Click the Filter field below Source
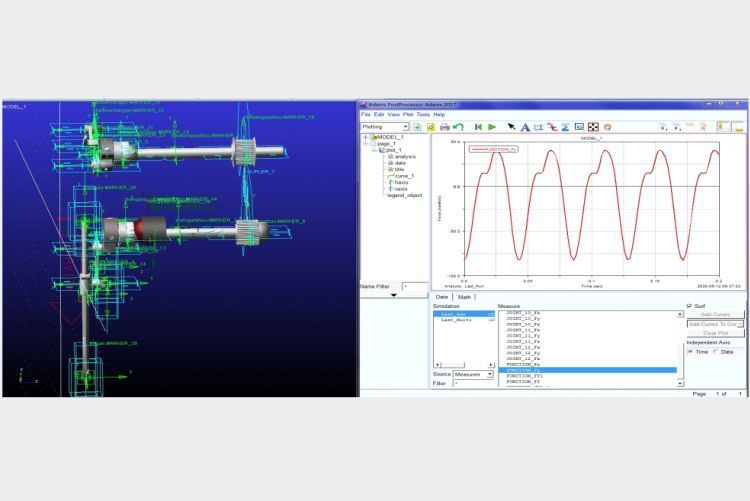 tap(473, 383)
